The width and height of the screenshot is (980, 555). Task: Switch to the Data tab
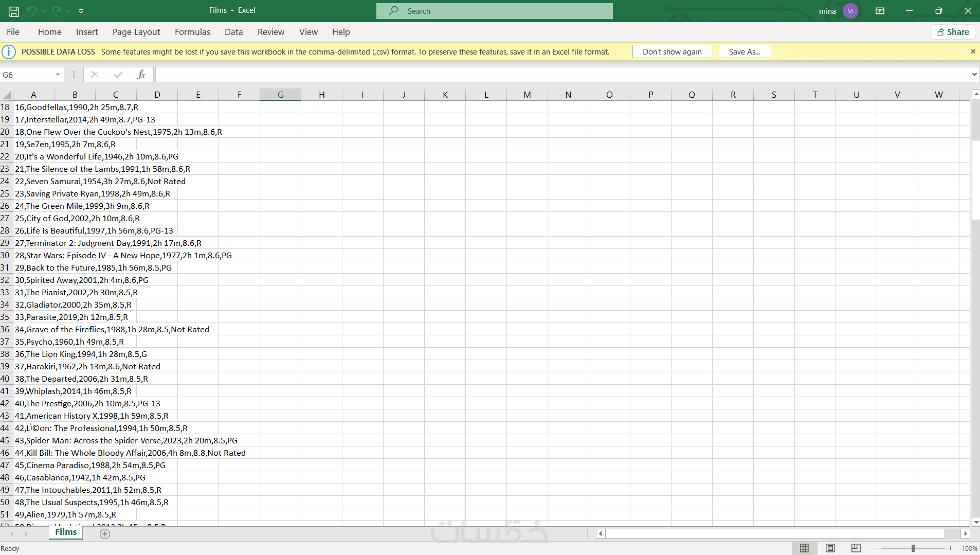[x=233, y=32]
